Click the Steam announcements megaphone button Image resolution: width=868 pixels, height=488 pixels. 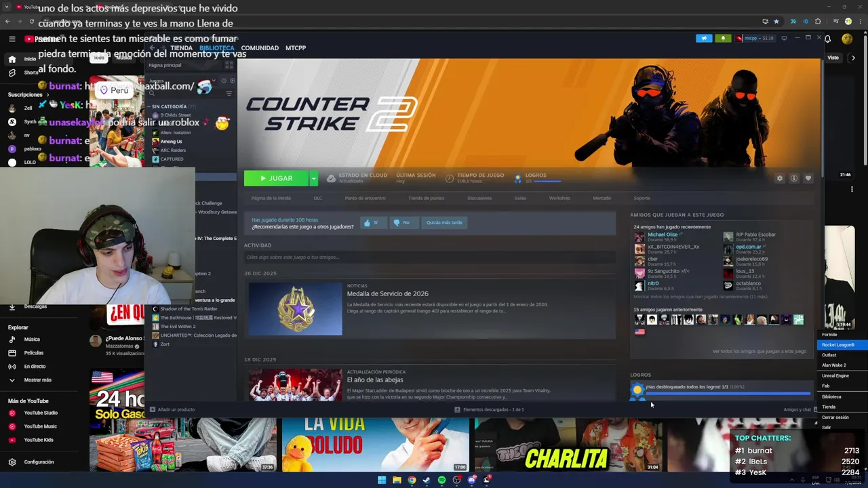(704, 38)
